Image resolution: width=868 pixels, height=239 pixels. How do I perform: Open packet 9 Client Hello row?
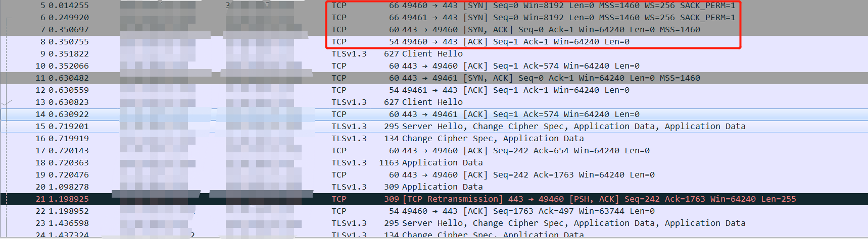pos(432,54)
